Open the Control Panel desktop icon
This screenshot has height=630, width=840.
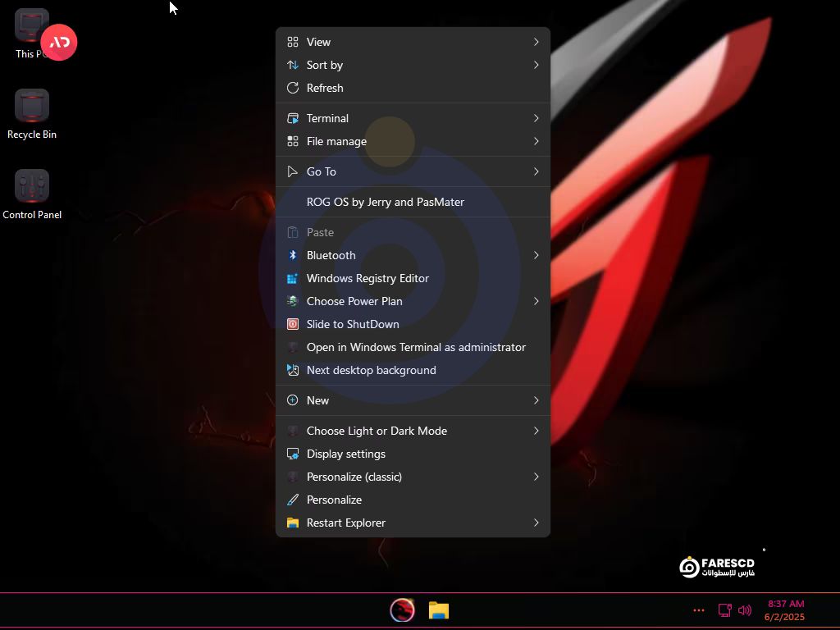tap(32, 194)
